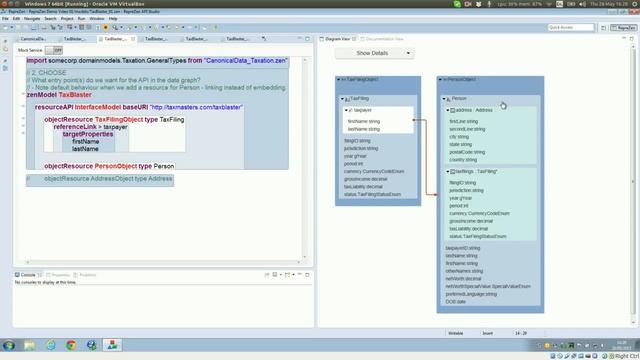Screen dimensions: 640x360
Task: Click the Display Selected Console icon
Action: 276,275
